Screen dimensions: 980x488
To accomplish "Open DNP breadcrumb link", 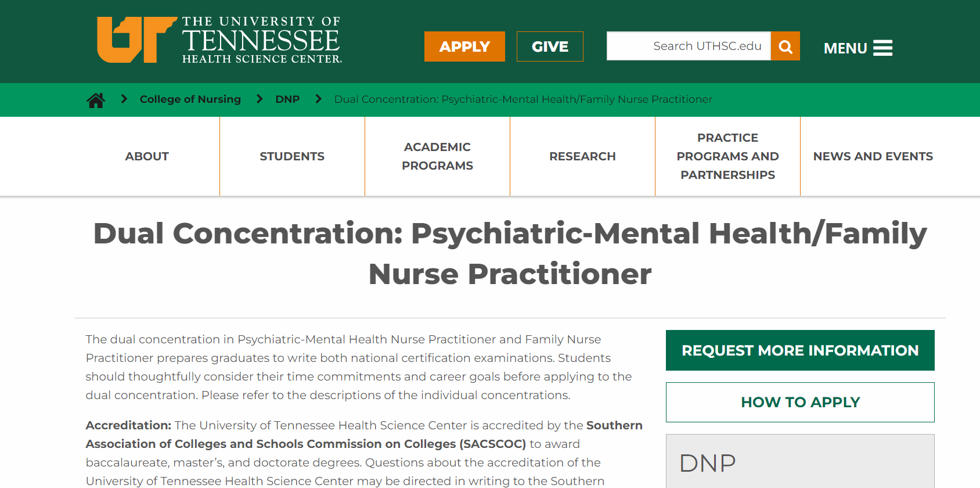I will [287, 99].
